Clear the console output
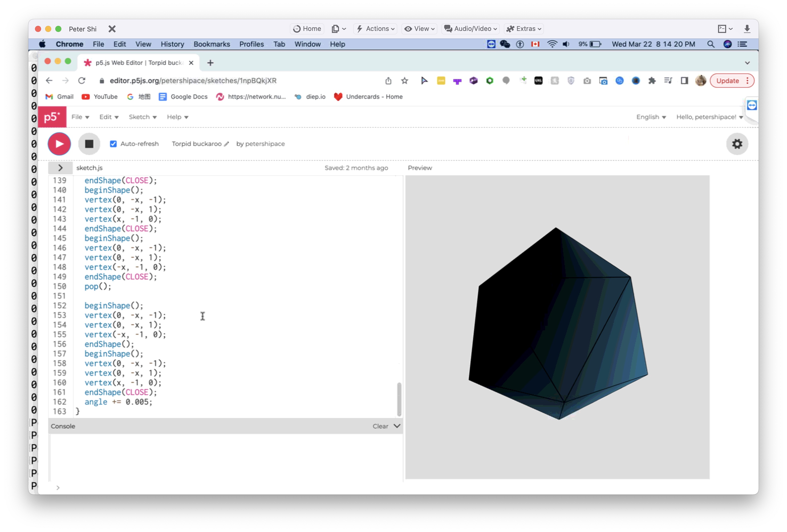 [x=380, y=426]
